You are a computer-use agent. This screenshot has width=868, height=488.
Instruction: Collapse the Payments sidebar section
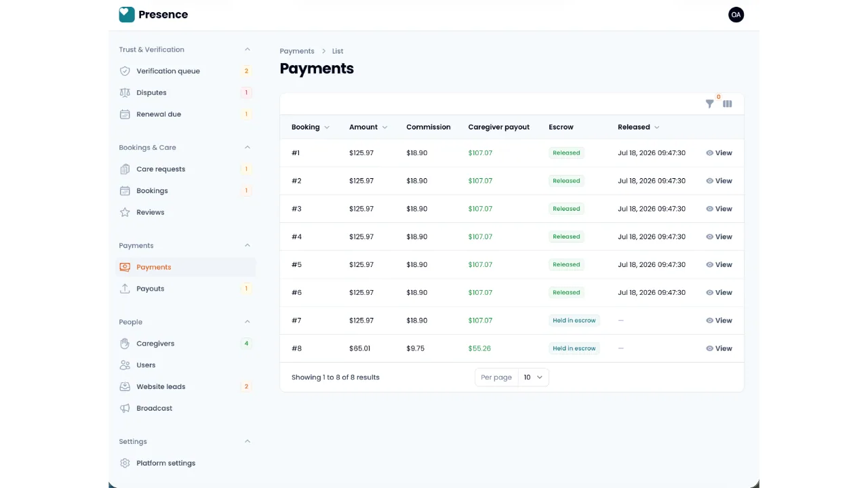point(248,245)
